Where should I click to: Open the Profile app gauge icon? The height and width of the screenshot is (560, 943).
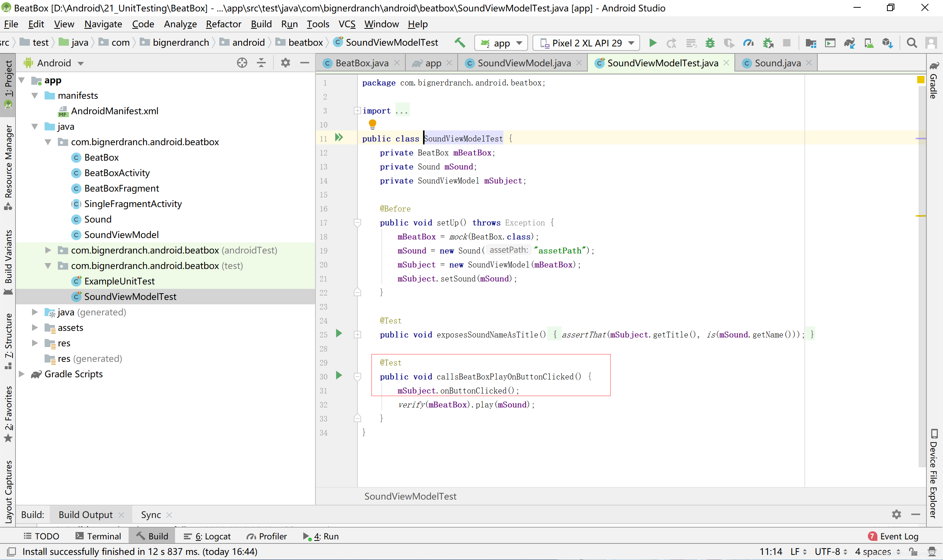click(x=748, y=43)
